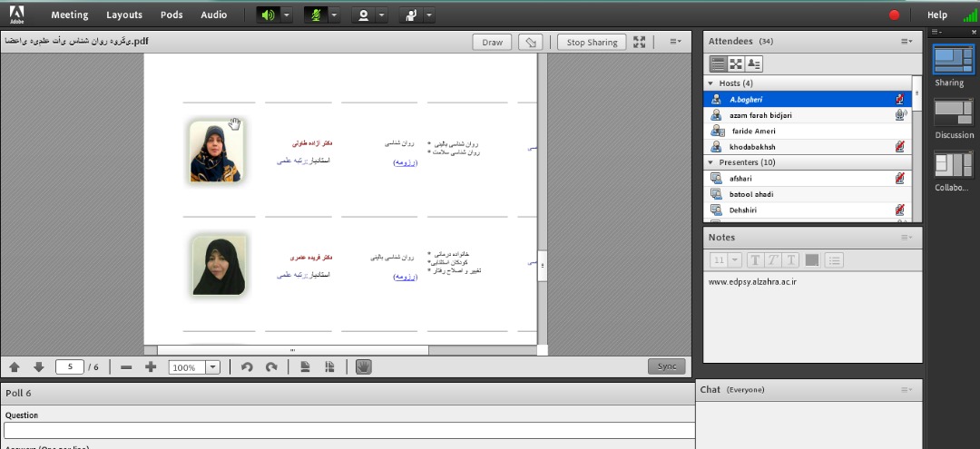This screenshot has height=449, width=980.
Task: Toggle bold text in Notes
Action: click(x=755, y=259)
